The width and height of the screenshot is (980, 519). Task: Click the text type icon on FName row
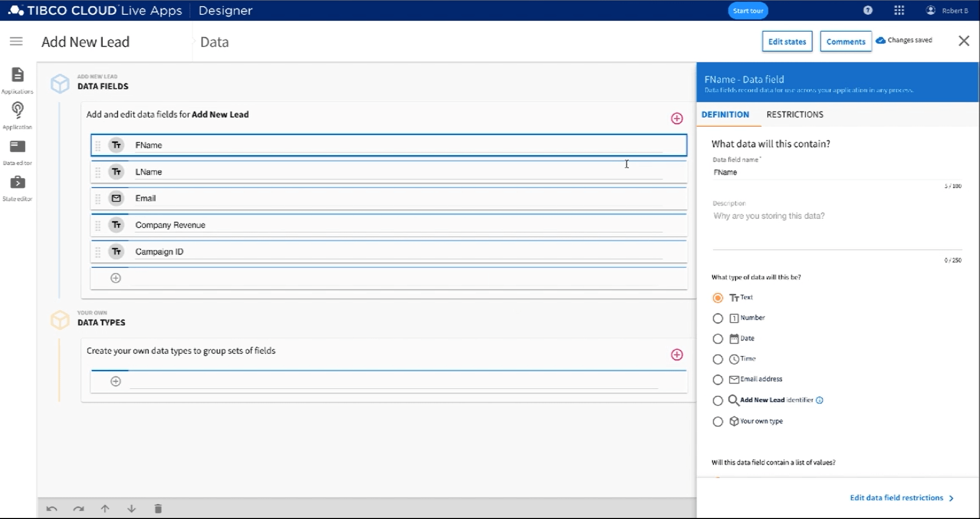click(117, 145)
